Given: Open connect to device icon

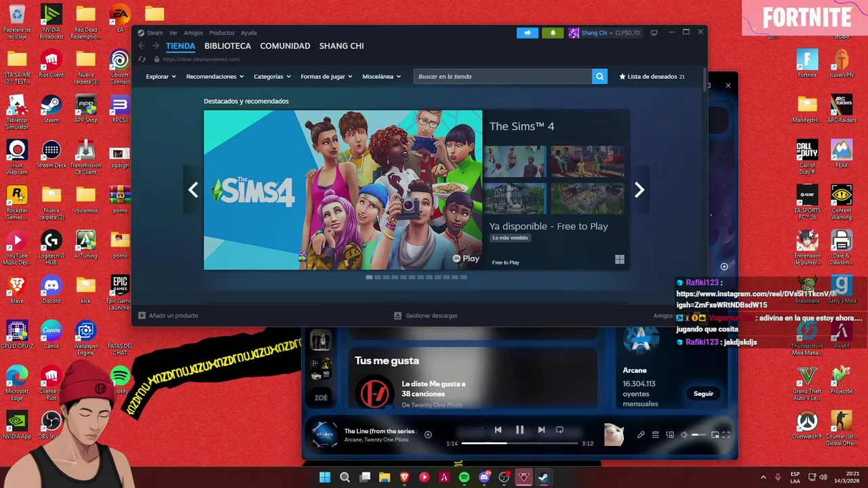Looking at the screenshot, I should pyautogui.click(x=670, y=434).
